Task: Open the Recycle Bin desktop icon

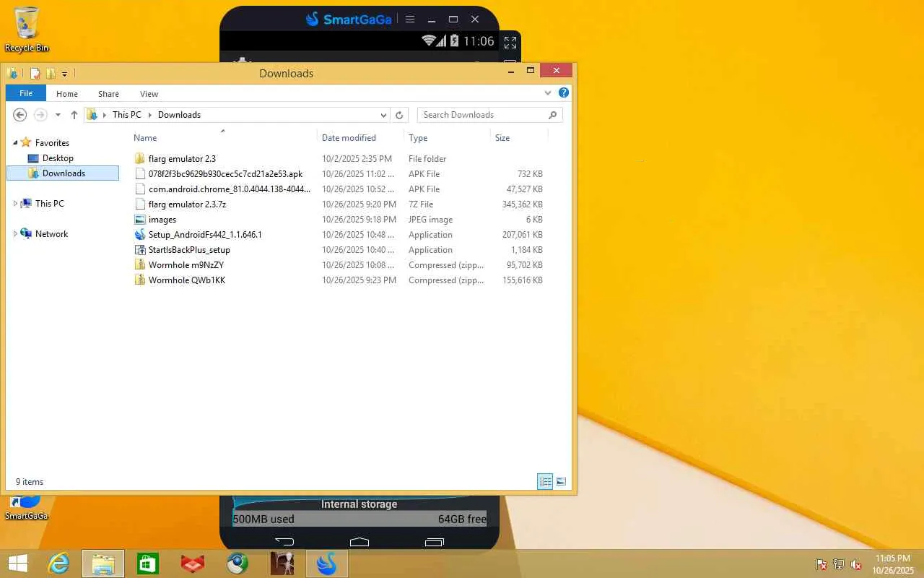Action: (27, 29)
